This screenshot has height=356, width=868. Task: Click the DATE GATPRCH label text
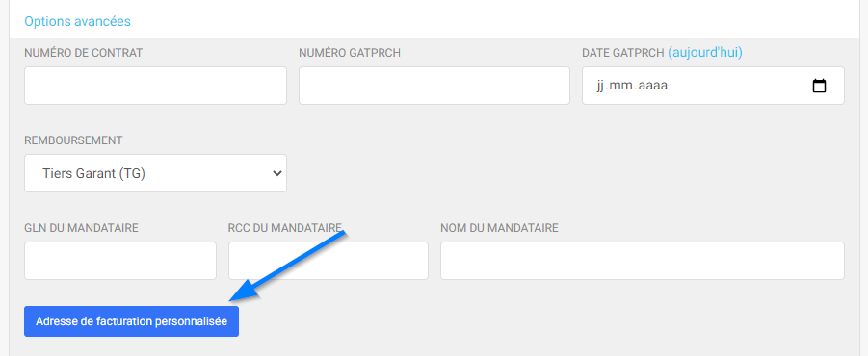click(622, 53)
